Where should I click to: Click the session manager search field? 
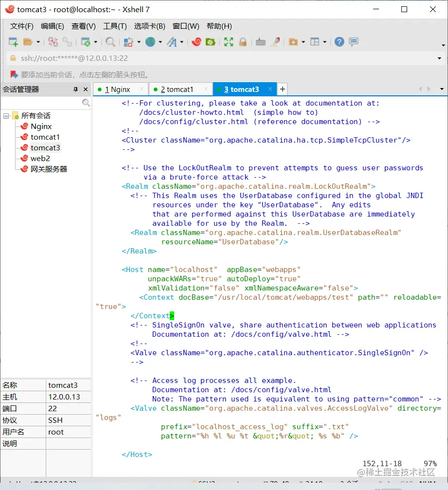[41, 103]
